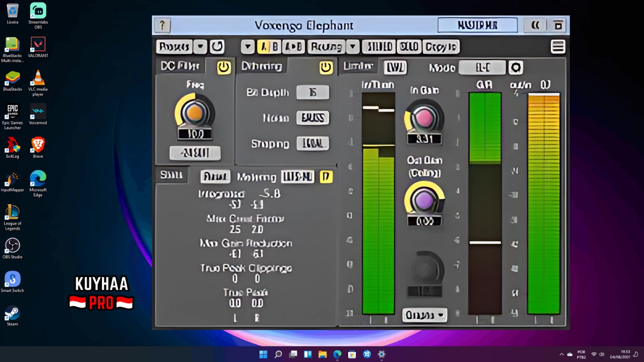
Task: Open the Metering standard selector
Action: click(297, 176)
